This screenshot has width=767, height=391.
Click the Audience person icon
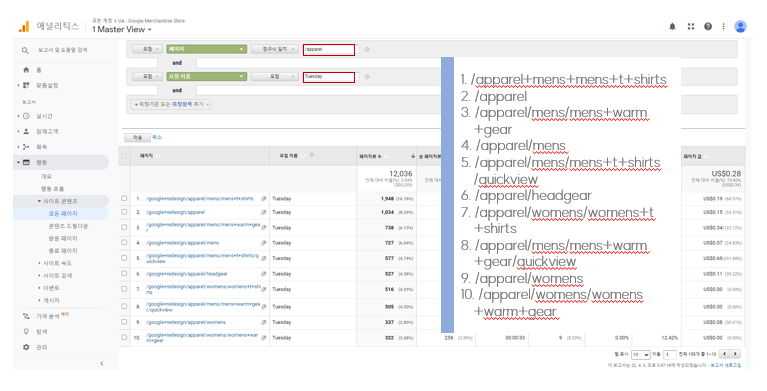[x=26, y=131]
